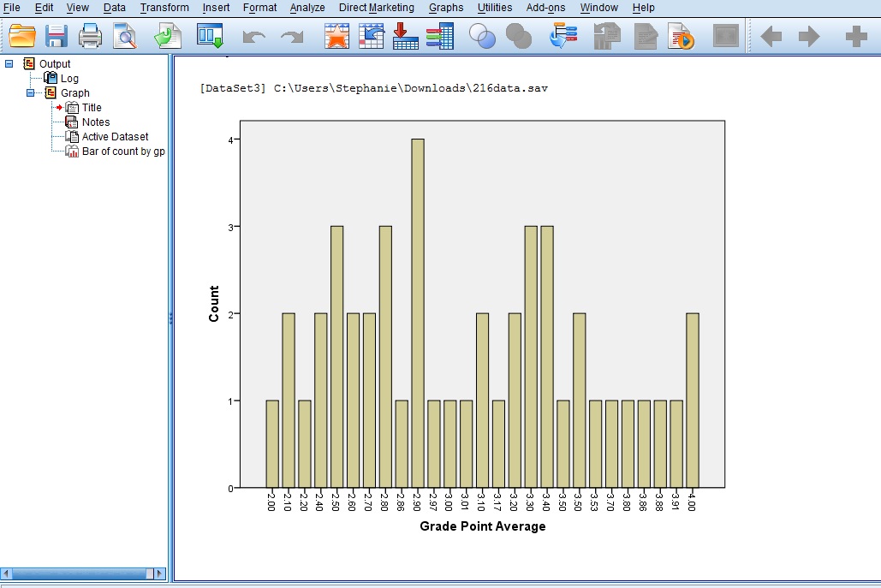
Task: Save output using the floppy disk icon
Action: coord(57,37)
